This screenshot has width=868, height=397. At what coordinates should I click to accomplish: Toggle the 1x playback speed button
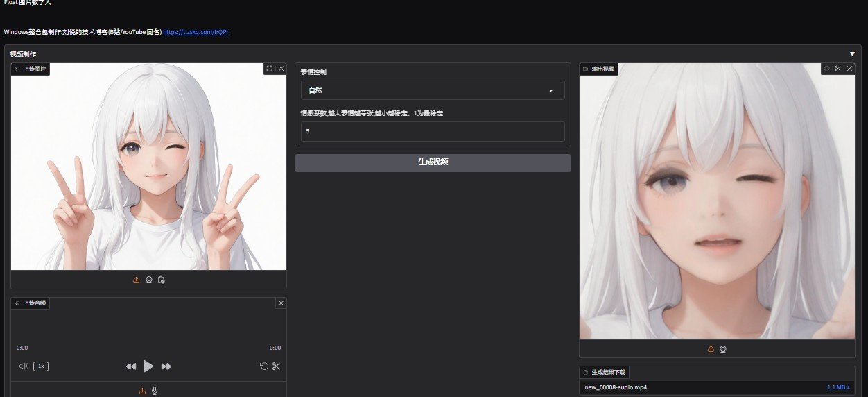coord(41,366)
